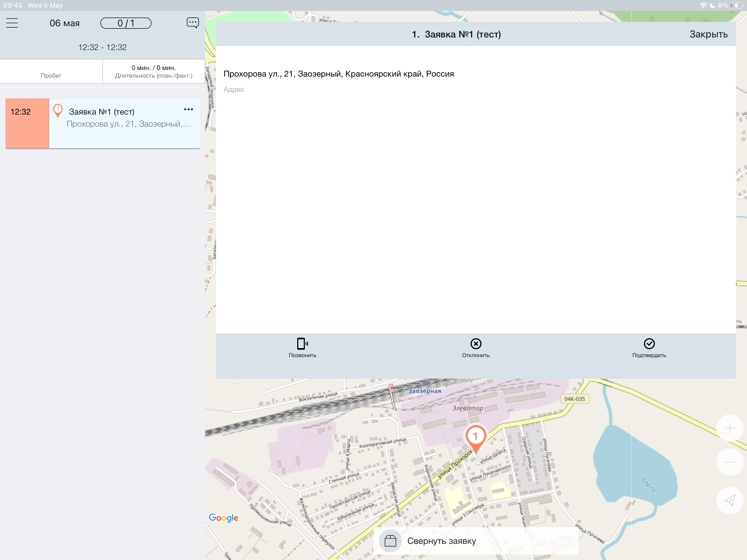This screenshot has width=747, height=560.
Task: Click the 0 / 1 progress counter
Action: [126, 23]
